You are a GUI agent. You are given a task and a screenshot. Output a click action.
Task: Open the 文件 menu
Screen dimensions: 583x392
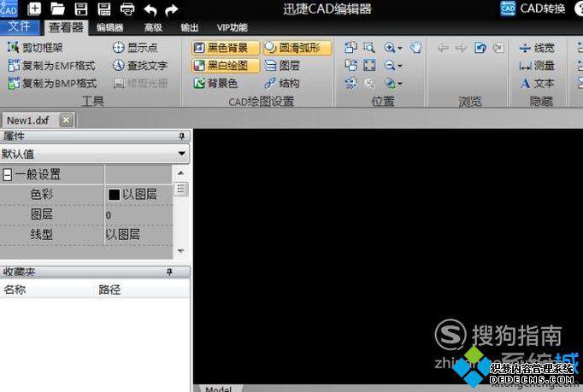[x=20, y=26]
